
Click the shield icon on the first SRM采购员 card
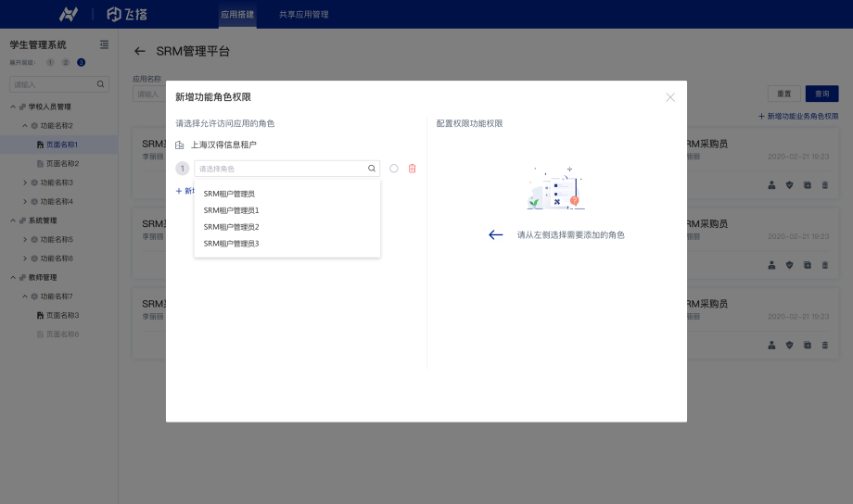tap(789, 185)
